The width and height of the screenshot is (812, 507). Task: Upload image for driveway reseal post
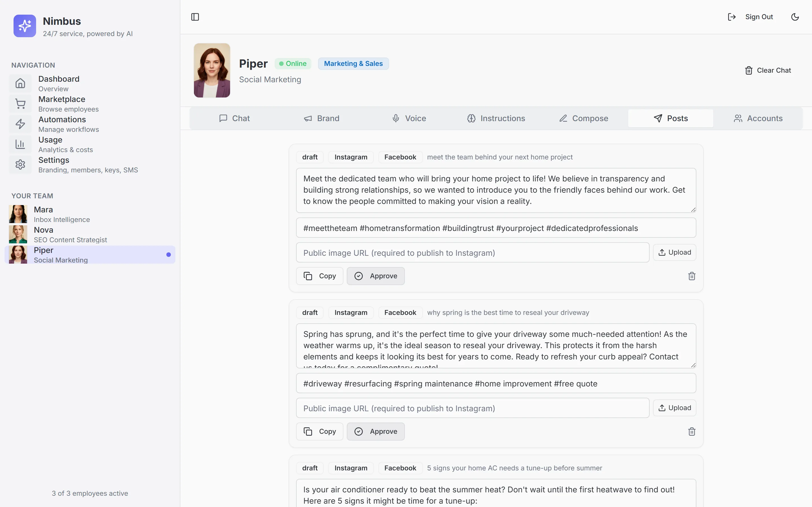(674, 408)
